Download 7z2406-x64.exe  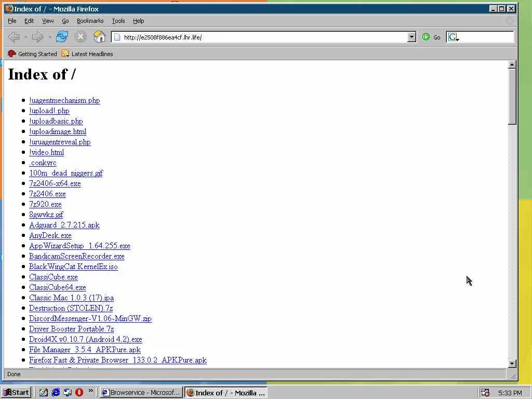pyautogui.click(x=55, y=183)
